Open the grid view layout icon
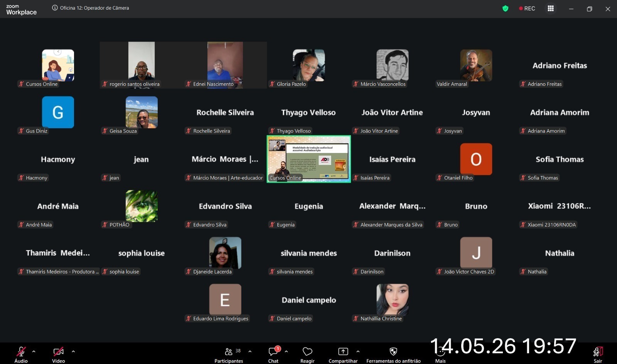The width and height of the screenshot is (617, 364). pyautogui.click(x=551, y=8)
